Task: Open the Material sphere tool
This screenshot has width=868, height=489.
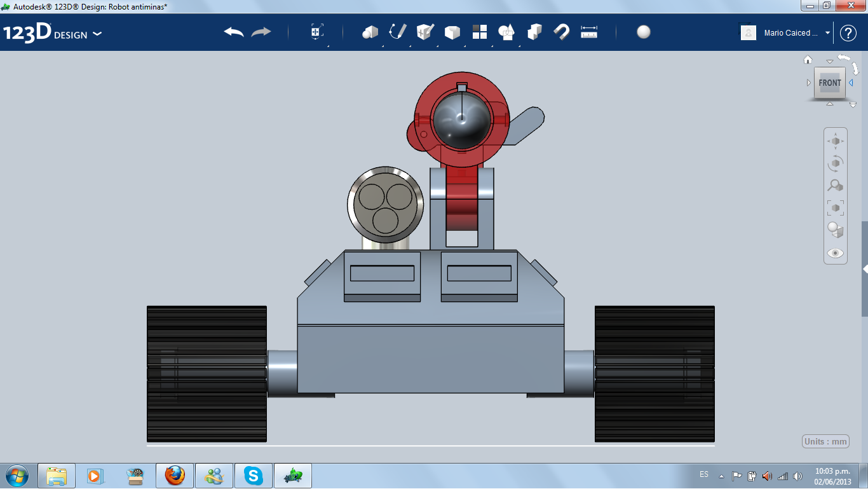Action: coord(644,32)
